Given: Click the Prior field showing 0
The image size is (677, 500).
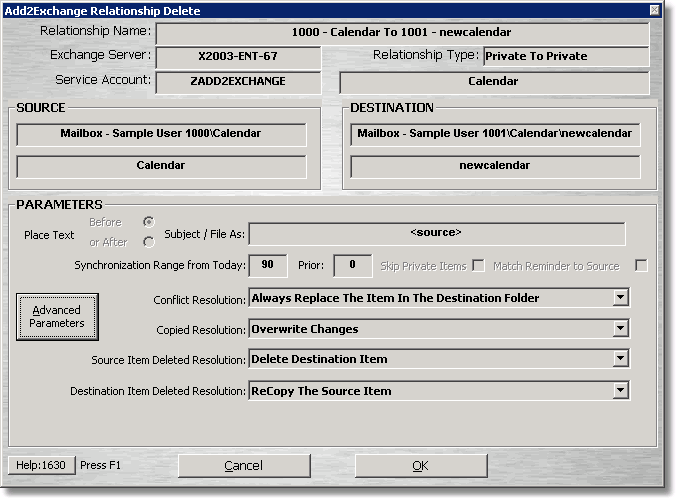Looking at the screenshot, I should [x=352, y=265].
